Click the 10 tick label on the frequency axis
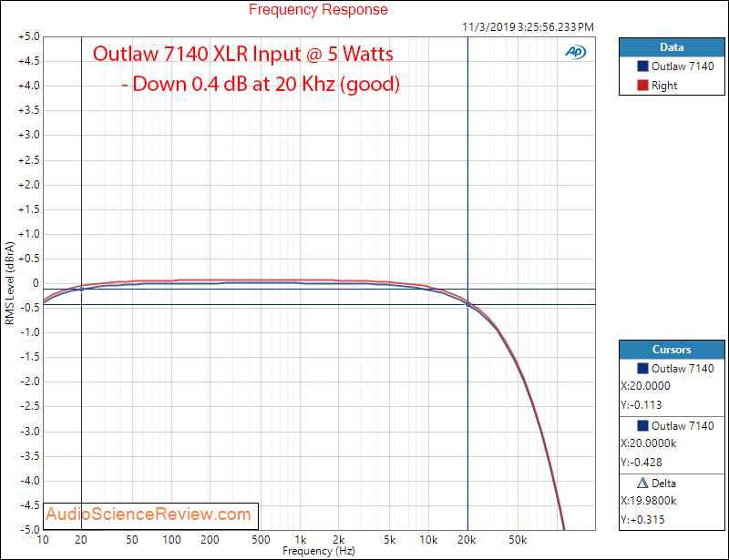Image resolution: width=729 pixels, height=560 pixels. (43, 540)
